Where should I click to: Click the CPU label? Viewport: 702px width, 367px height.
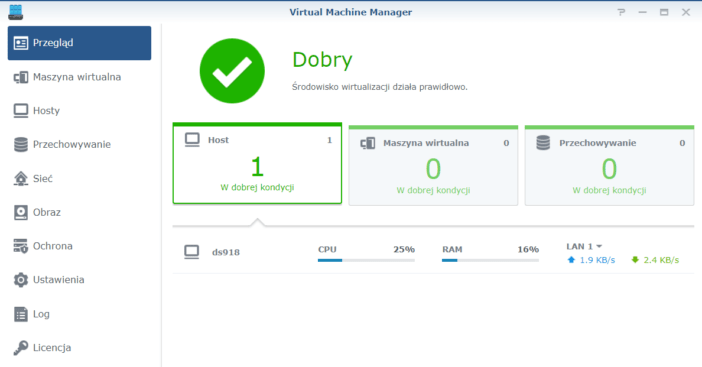pyautogui.click(x=327, y=249)
